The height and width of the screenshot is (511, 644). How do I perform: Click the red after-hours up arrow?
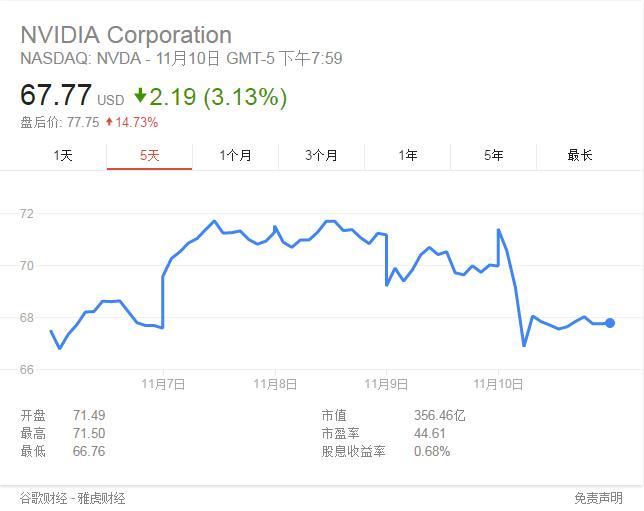point(109,122)
